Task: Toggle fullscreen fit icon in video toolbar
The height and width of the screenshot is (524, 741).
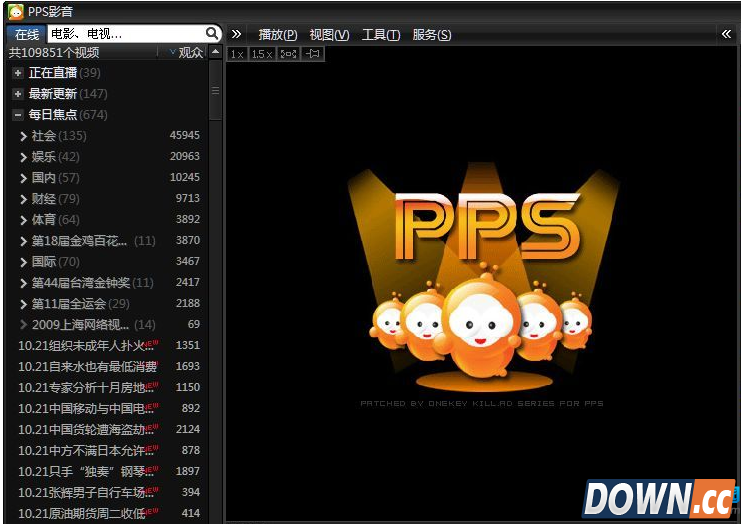Action: point(288,54)
